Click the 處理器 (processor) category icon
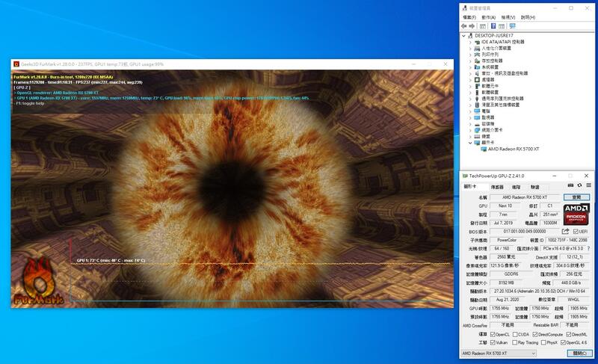The image size is (598, 364). point(477,80)
